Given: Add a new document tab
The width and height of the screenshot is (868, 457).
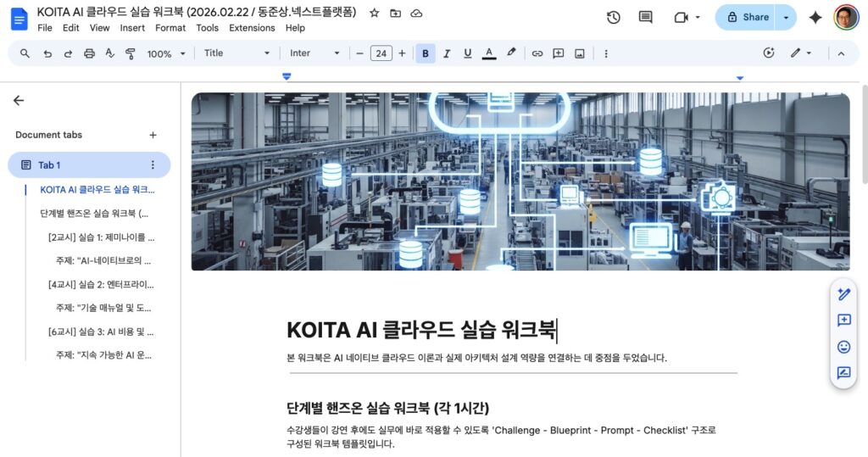Looking at the screenshot, I should click(153, 135).
